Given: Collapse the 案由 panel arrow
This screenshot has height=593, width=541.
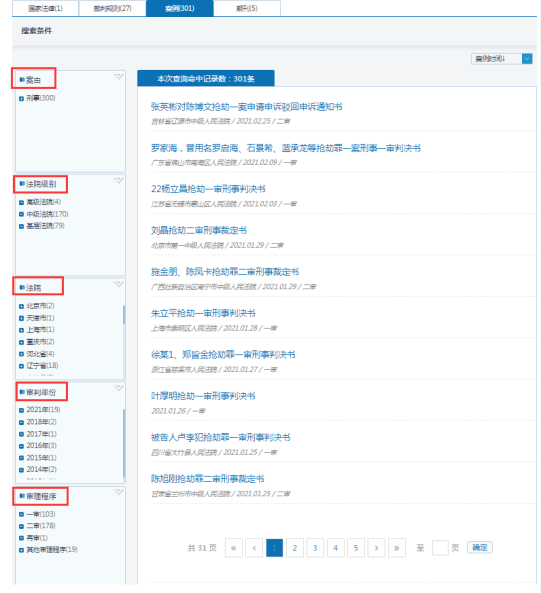Looking at the screenshot, I should point(119,77).
